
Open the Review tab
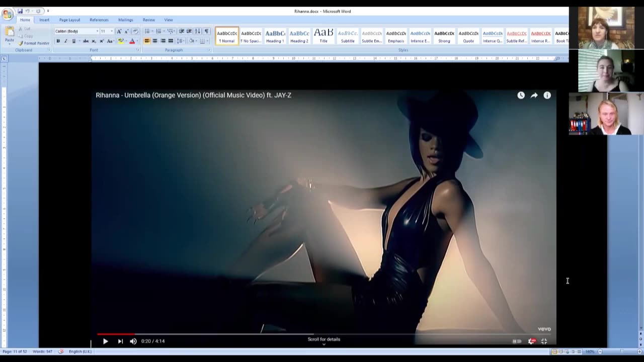coord(148,20)
